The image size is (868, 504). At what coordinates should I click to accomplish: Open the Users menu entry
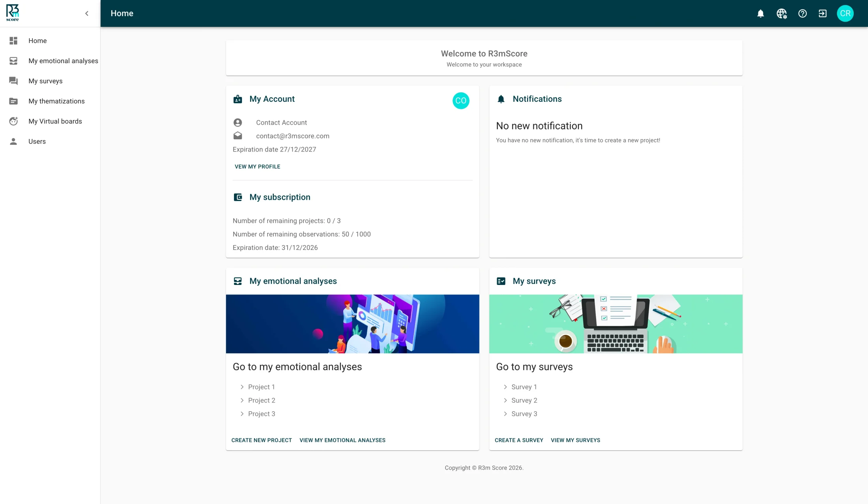[x=50, y=141]
